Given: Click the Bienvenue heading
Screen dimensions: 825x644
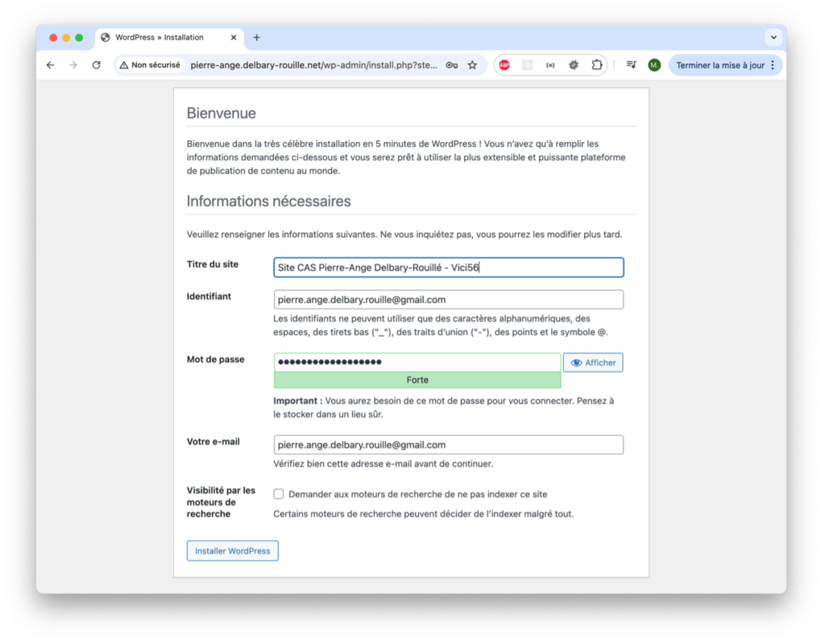Looking at the screenshot, I should pos(222,113).
